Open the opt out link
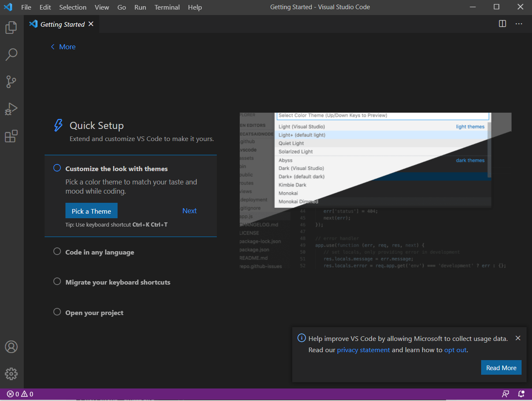The height and width of the screenshot is (401, 532). click(x=455, y=350)
